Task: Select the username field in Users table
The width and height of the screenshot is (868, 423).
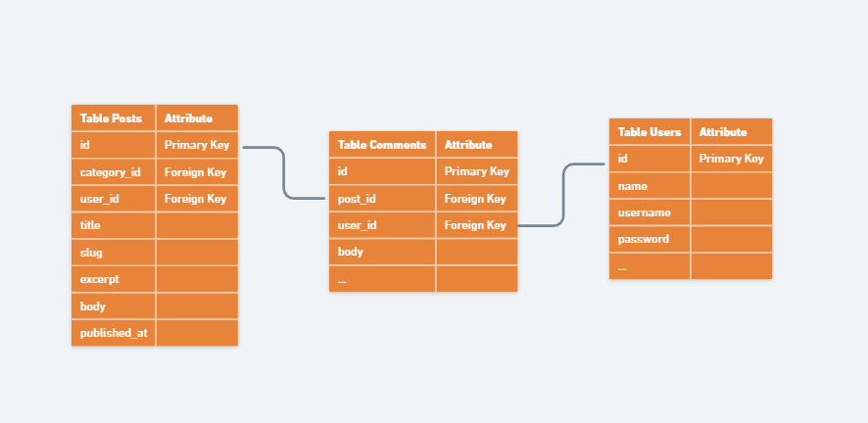Action: (x=650, y=212)
